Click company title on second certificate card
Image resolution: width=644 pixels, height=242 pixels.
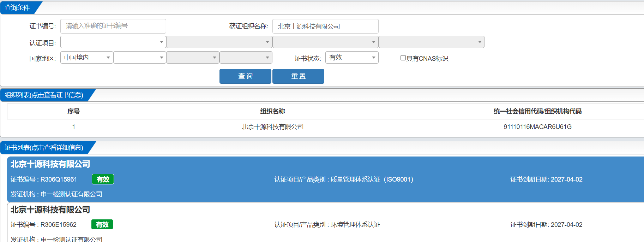(x=50, y=210)
